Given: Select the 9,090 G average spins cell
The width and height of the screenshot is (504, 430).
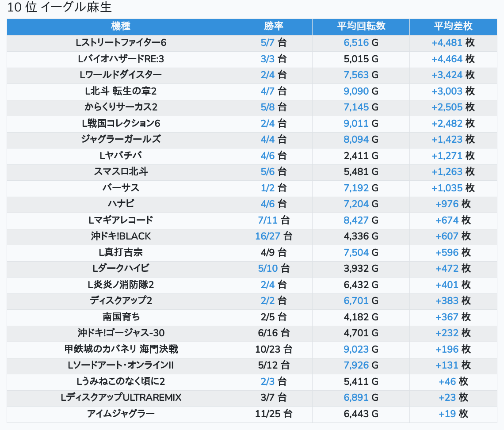Looking at the screenshot, I should pos(361,91).
